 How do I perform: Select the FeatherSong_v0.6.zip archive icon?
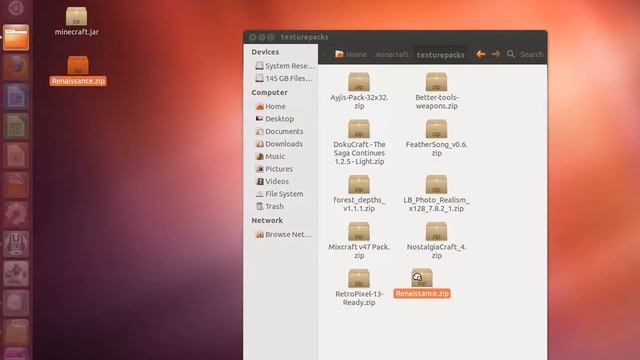click(x=436, y=129)
